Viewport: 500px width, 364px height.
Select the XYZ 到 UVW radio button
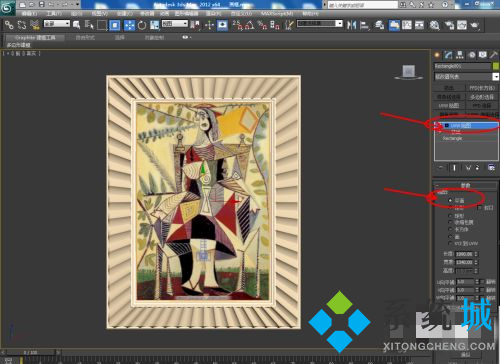click(450, 244)
